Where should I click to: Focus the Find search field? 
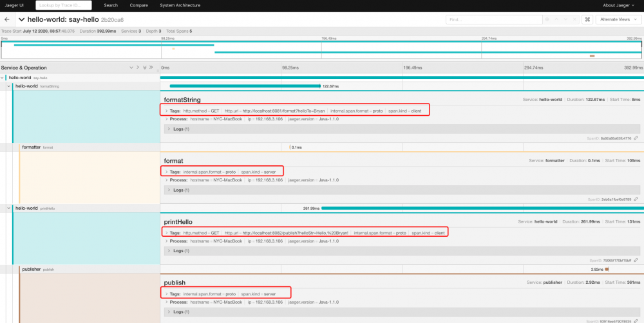click(494, 19)
